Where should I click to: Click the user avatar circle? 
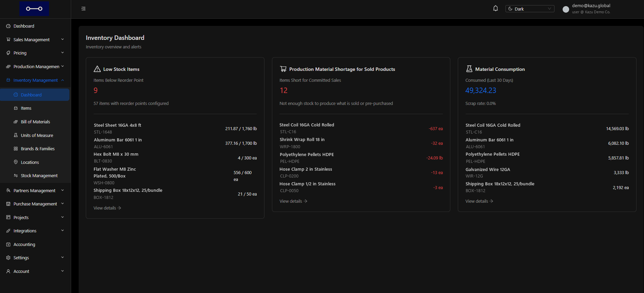click(566, 9)
